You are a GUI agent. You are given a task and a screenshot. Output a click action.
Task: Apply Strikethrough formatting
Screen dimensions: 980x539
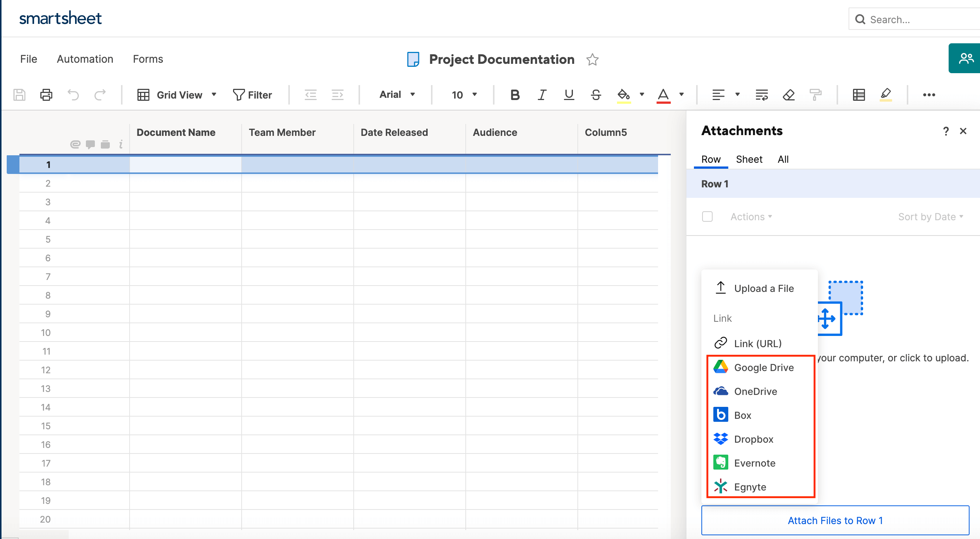coord(596,95)
